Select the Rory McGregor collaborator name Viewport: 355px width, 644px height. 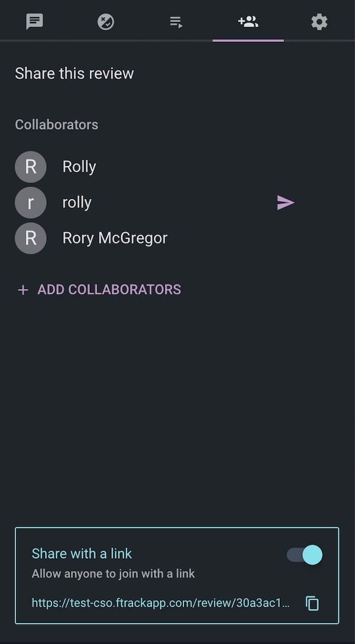pyautogui.click(x=115, y=238)
